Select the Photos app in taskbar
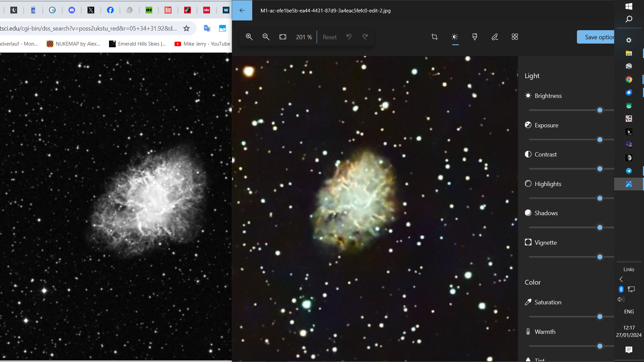This screenshot has height=362, width=644. point(629,184)
